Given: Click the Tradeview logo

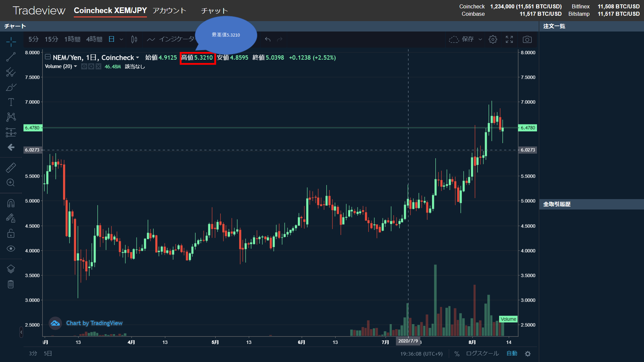Looking at the screenshot, I should [39, 11].
